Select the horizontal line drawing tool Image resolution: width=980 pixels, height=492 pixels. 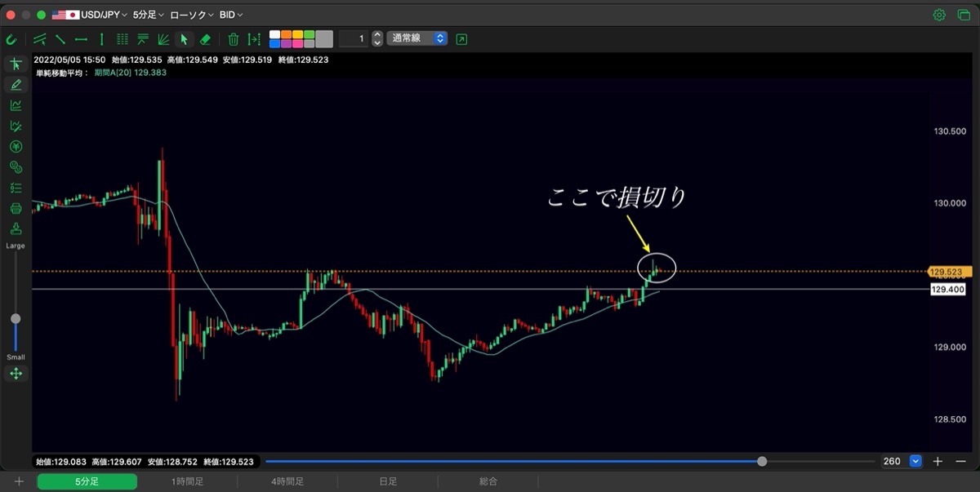click(81, 38)
